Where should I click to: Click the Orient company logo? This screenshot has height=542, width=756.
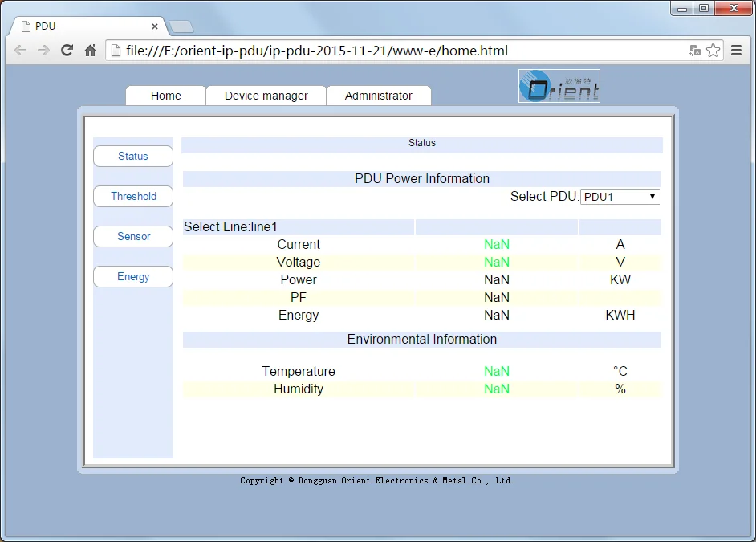click(559, 86)
